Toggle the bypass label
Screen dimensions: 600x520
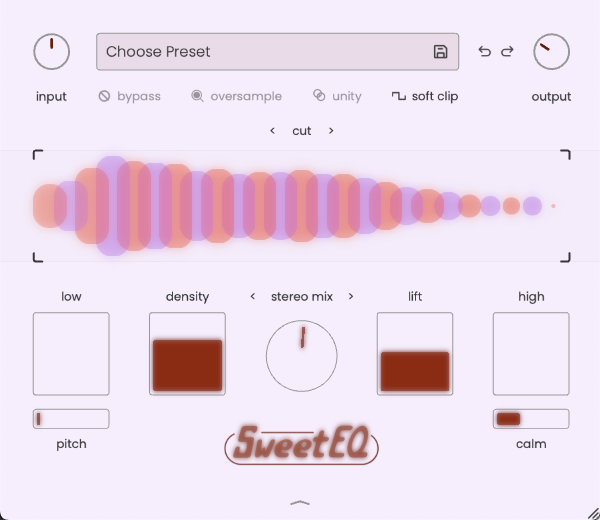coord(139,96)
